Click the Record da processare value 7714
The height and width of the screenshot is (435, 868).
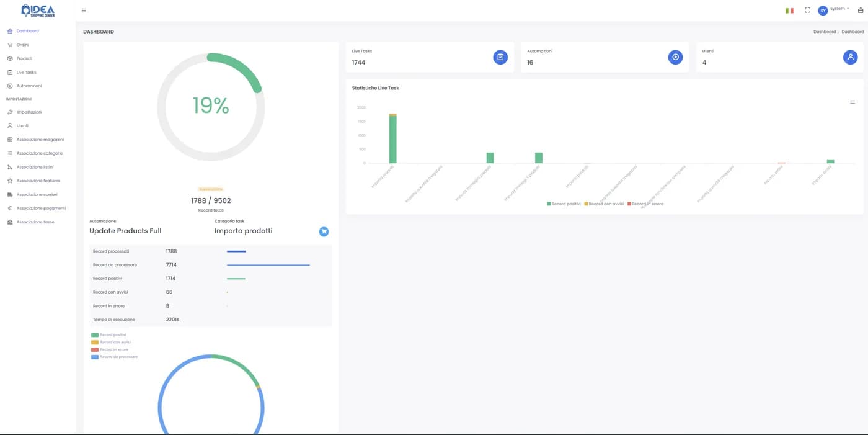171,265
